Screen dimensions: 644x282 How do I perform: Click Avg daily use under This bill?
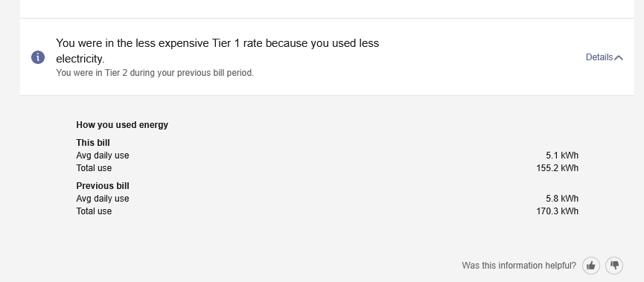[x=102, y=156]
